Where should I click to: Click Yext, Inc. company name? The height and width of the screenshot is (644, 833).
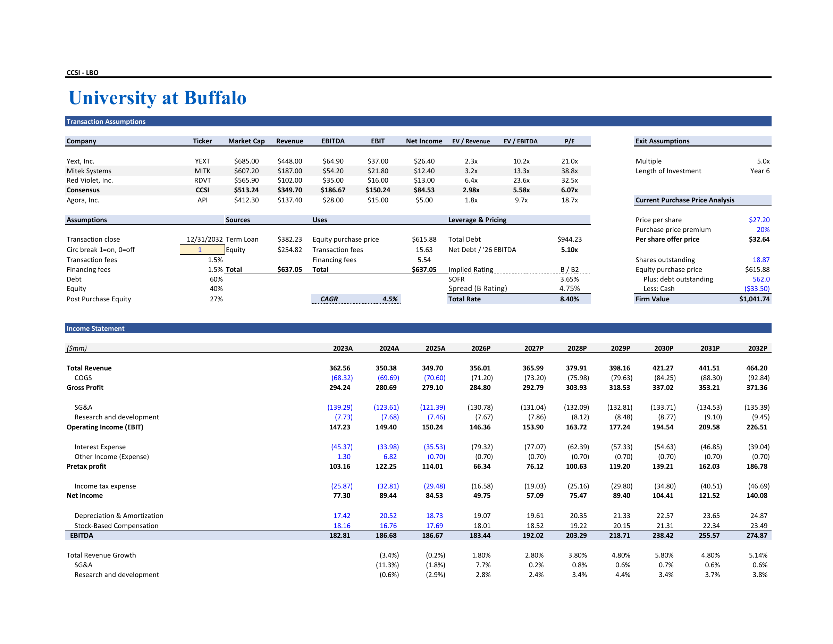(x=81, y=161)
